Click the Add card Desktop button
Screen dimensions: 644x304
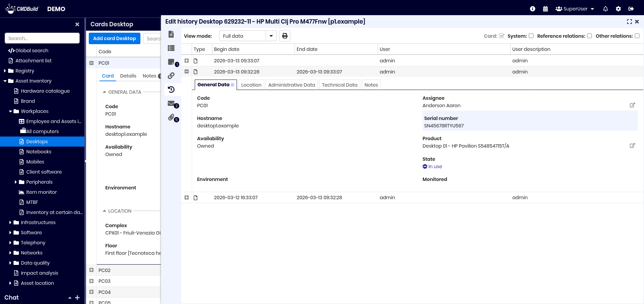coord(114,38)
